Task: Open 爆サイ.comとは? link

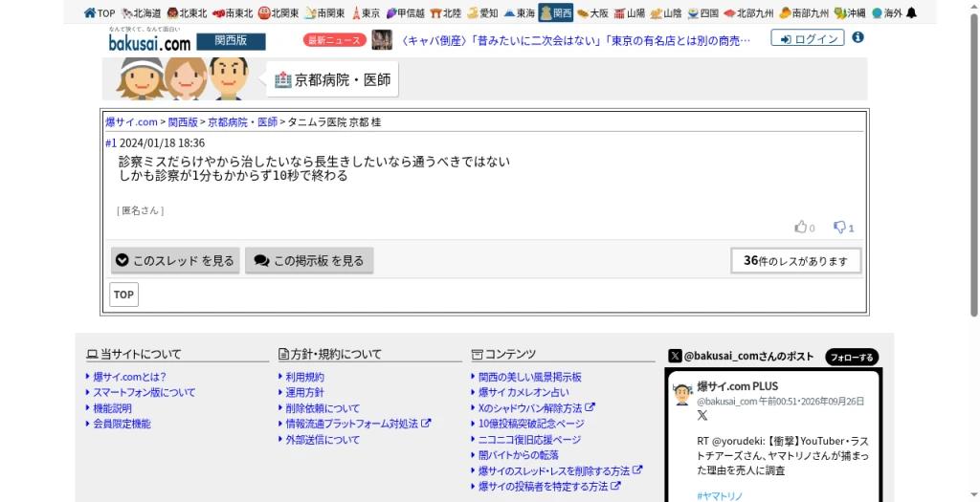Action: [129, 377]
